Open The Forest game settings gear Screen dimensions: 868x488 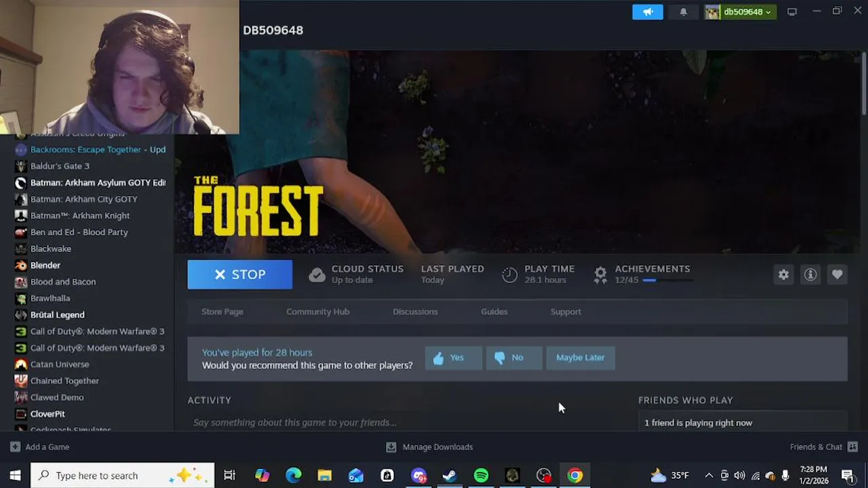click(x=783, y=274)
